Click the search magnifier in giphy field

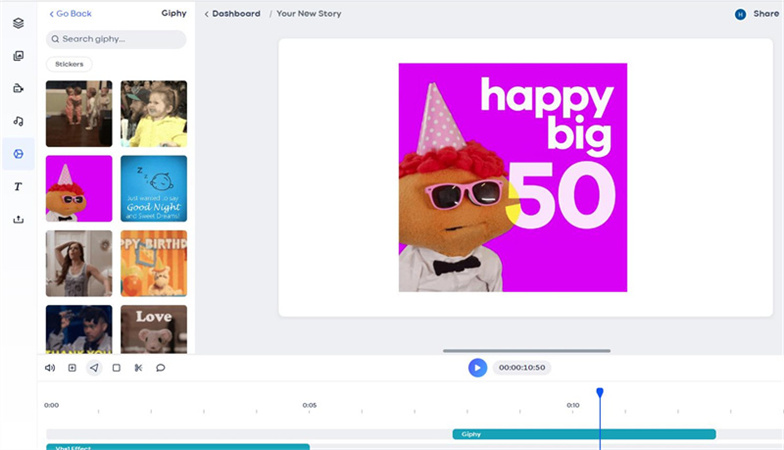(56, 39)
